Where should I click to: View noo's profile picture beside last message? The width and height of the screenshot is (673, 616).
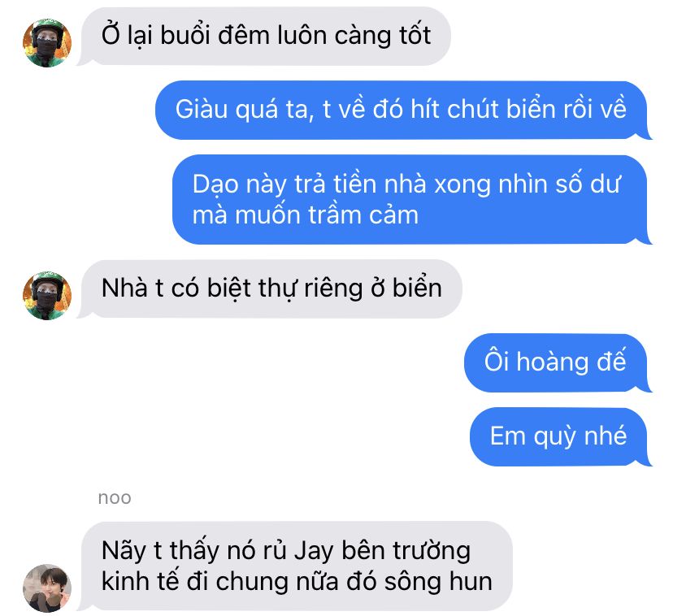pos(47,588)
